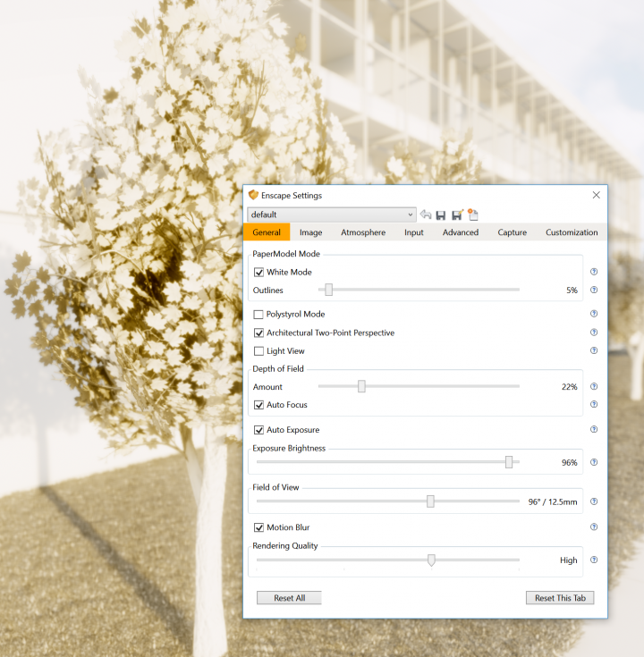Open the Capture tab
Screen dimensions: 644x657
click(513, 232)
